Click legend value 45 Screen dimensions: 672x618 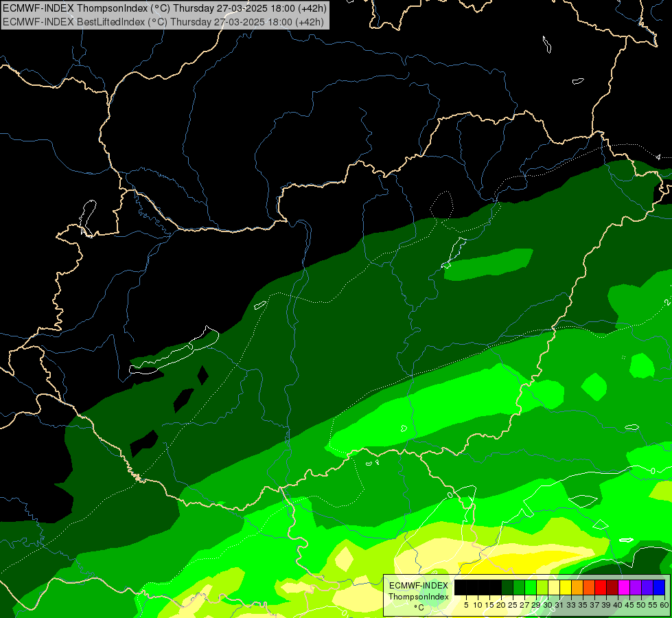629,605
